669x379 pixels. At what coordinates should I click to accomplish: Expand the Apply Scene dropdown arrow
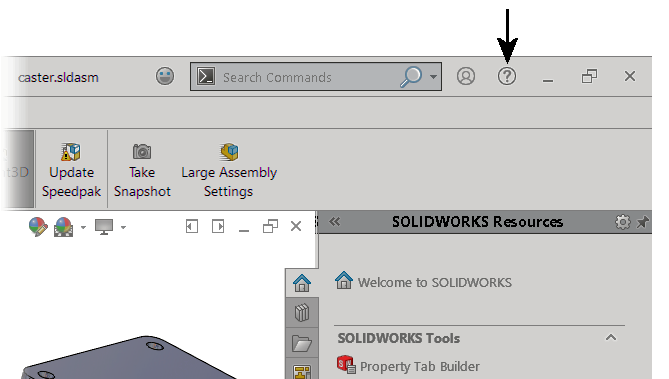pyautogui.click(x=83, y=227)
